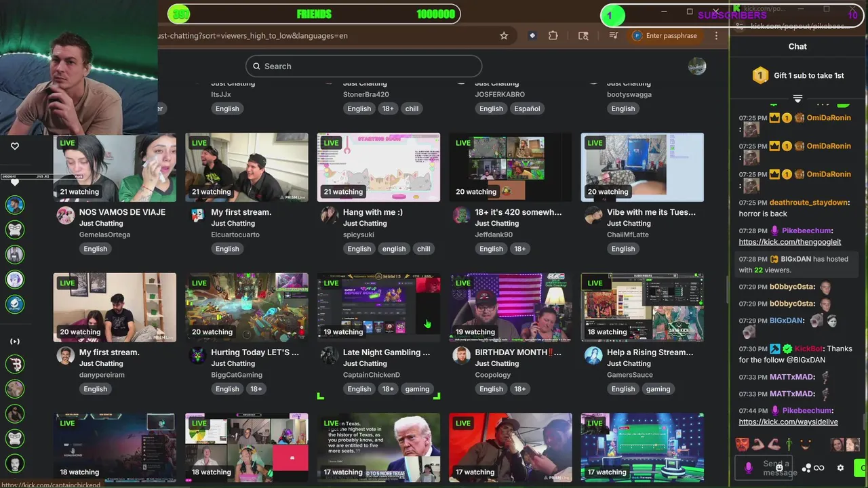868x488 pixels.
Task: Open Coopology's avatar beside stream title
Action: click(461, 356)
